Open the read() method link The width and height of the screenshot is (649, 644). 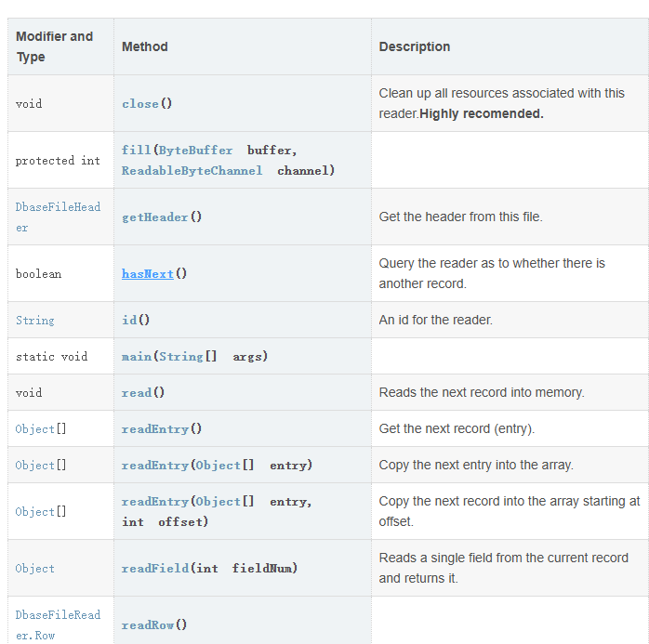pos(136,393)
